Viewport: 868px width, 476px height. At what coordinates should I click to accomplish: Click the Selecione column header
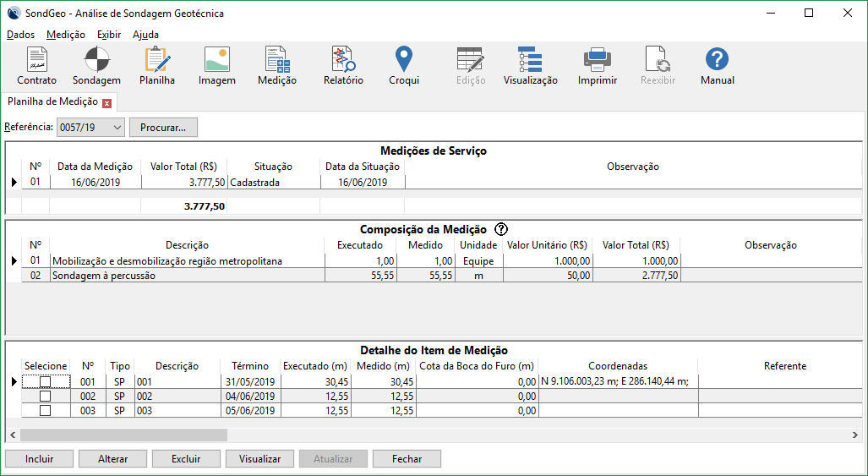click(x=46, y=366)
